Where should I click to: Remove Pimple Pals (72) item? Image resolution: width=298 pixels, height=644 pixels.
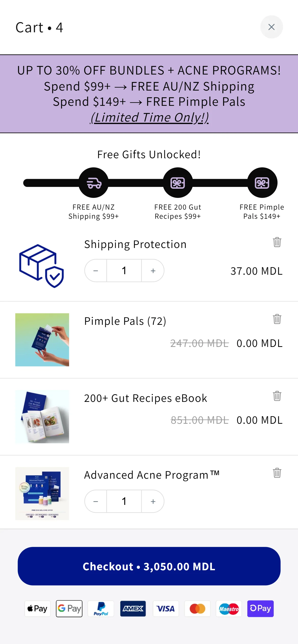[277, 319]
